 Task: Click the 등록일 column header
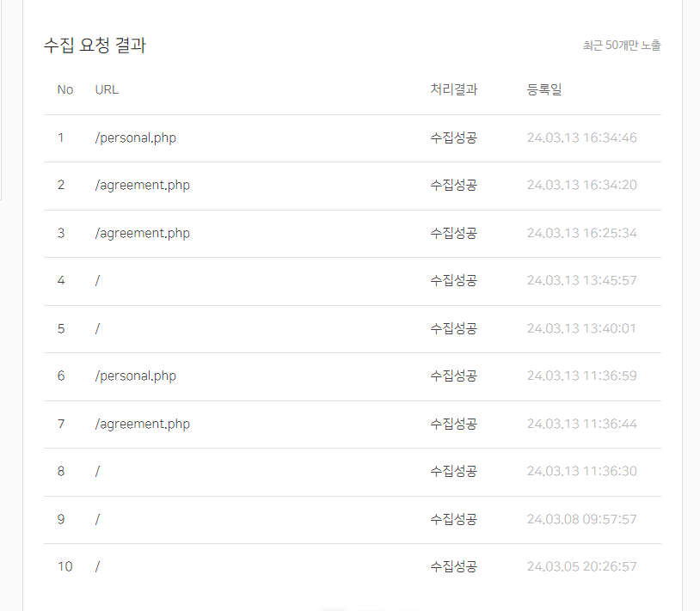(x=543, y=89)
